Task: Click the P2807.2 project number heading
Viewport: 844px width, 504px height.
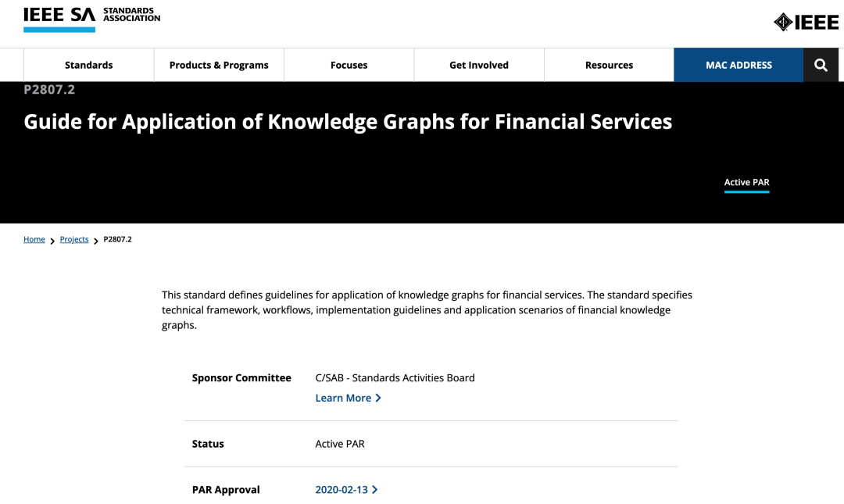Action: click(49, 90)
